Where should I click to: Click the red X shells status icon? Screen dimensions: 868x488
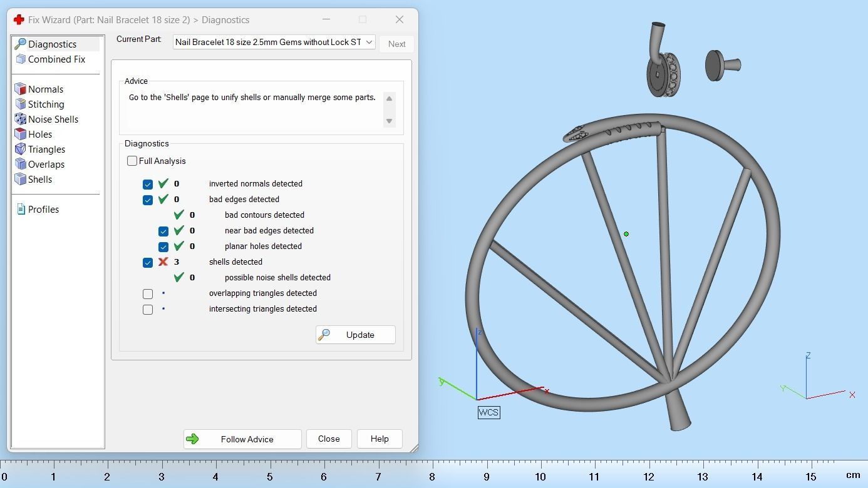[163, 262]
